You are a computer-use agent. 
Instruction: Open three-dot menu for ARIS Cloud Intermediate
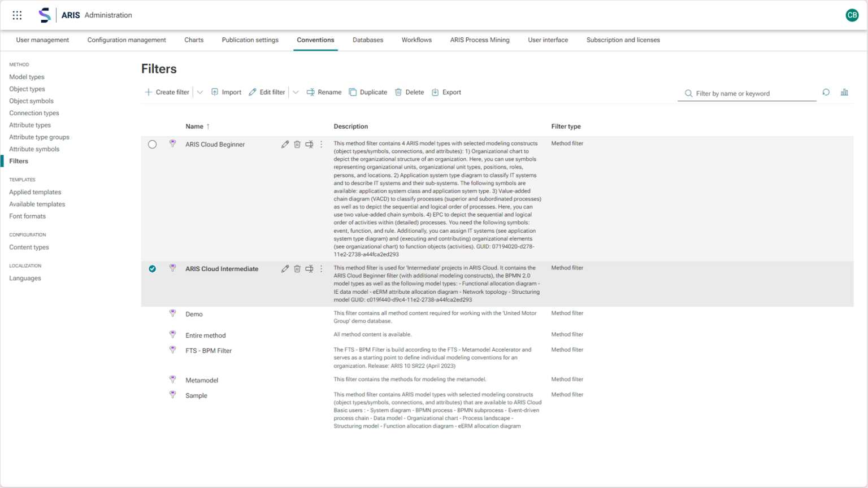(x=322, y=269)
